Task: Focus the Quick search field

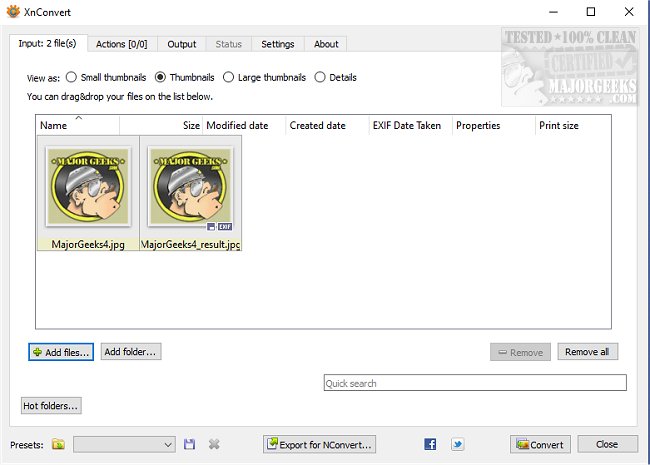Action: click(475, 383)
